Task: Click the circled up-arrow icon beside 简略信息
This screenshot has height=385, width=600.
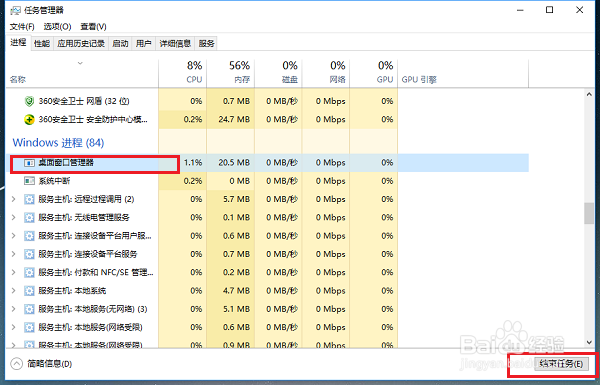Action: (16, 364)
